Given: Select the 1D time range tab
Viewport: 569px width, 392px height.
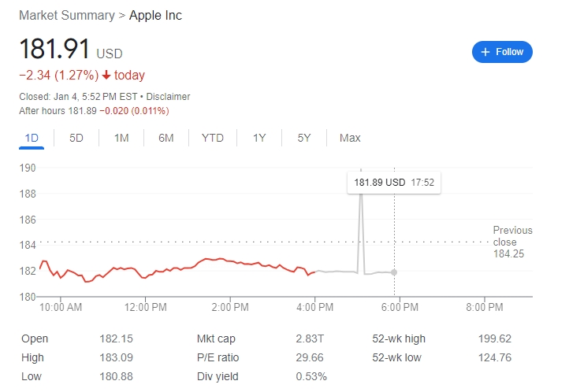Looking at the screenshot, I should (x=32, y=138).
